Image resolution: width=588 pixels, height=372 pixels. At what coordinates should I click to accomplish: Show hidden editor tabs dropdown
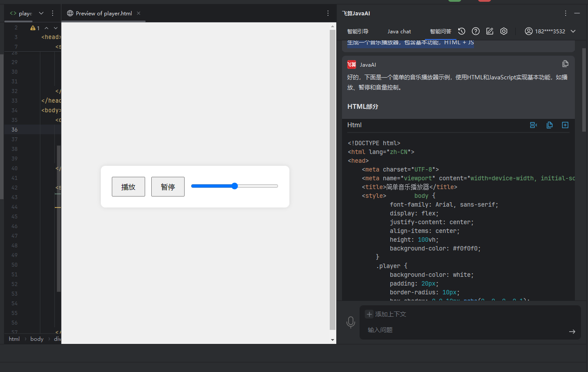point(41,13)
